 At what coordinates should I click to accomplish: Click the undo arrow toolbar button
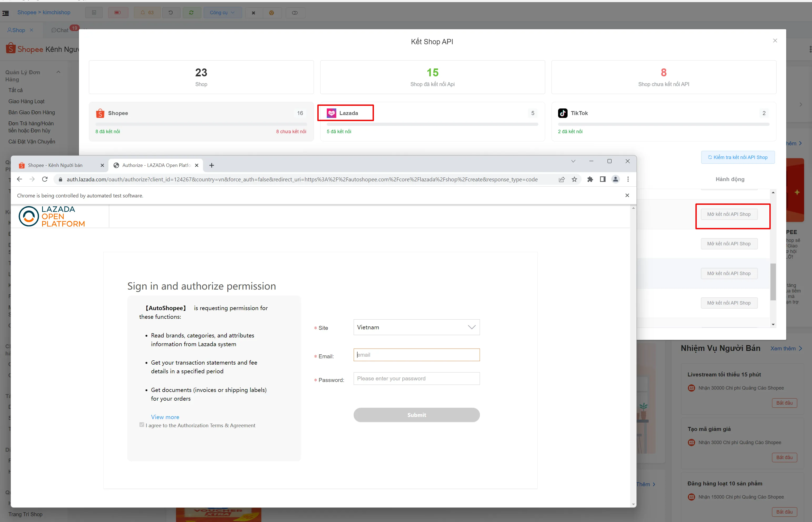tap(171, 13)
